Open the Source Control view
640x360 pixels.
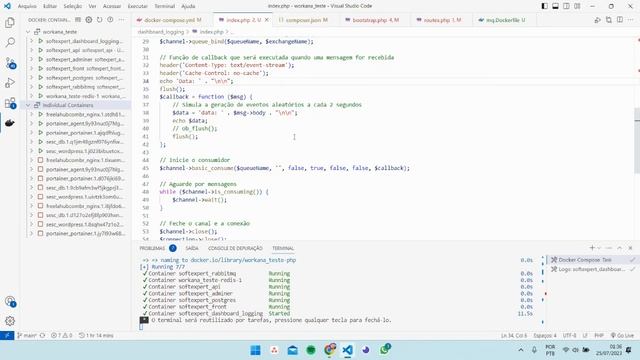pos(10,63)
